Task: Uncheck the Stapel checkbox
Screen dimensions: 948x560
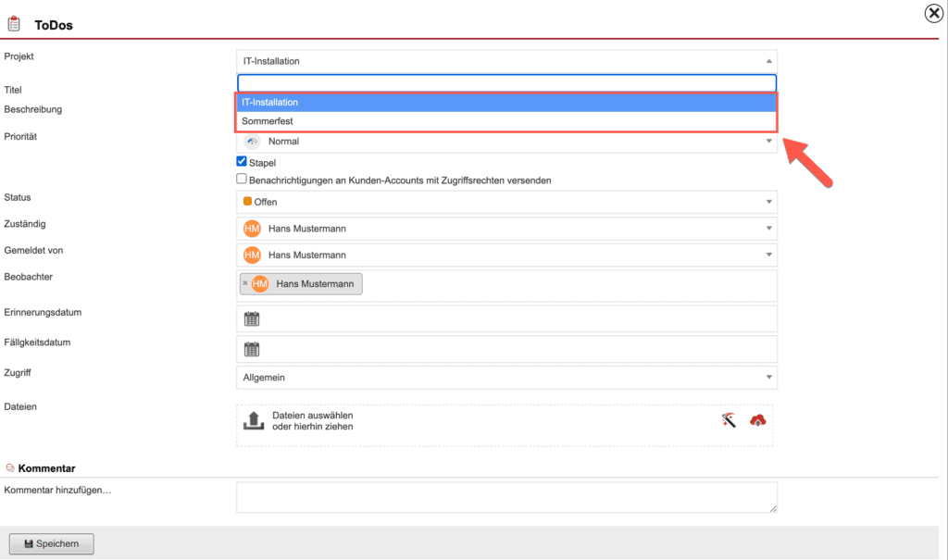Action: [243, 162]
